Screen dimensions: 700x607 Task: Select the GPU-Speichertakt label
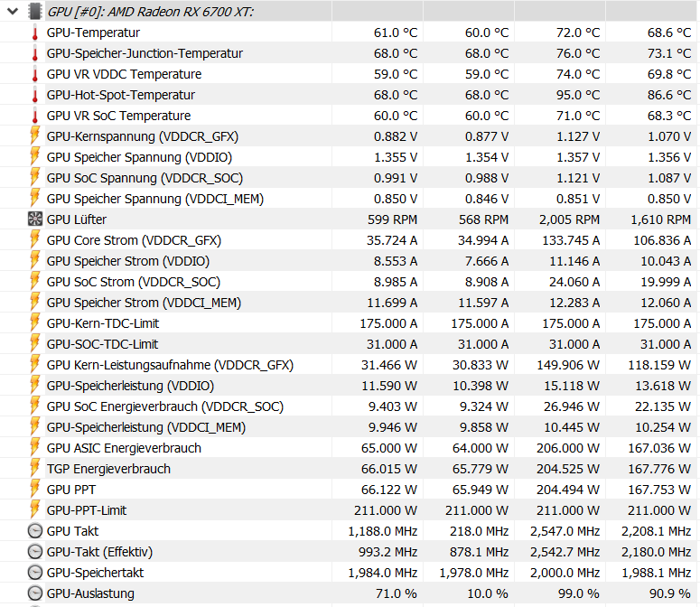pyautogui.click(x=95, y=573)
